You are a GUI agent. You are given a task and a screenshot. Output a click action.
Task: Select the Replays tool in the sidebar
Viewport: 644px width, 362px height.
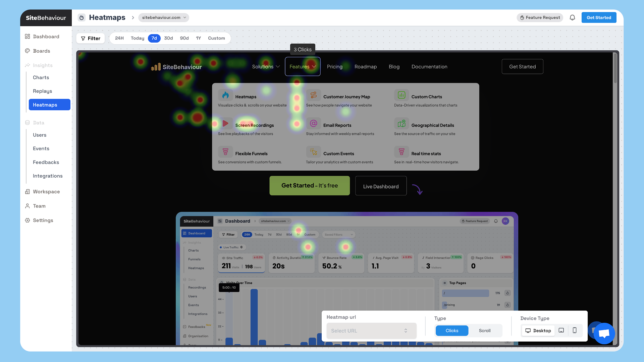(x=42, y=91)
